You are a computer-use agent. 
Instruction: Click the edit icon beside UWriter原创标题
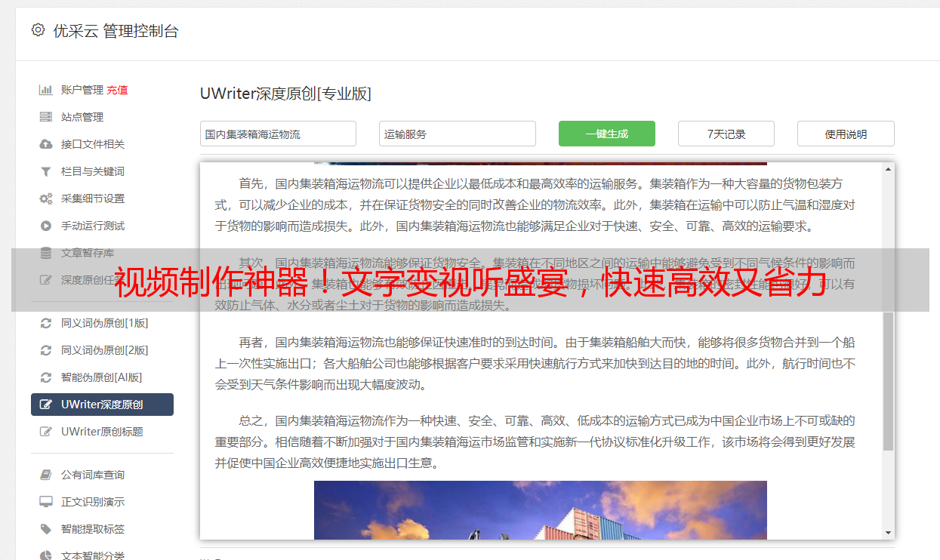46,432
